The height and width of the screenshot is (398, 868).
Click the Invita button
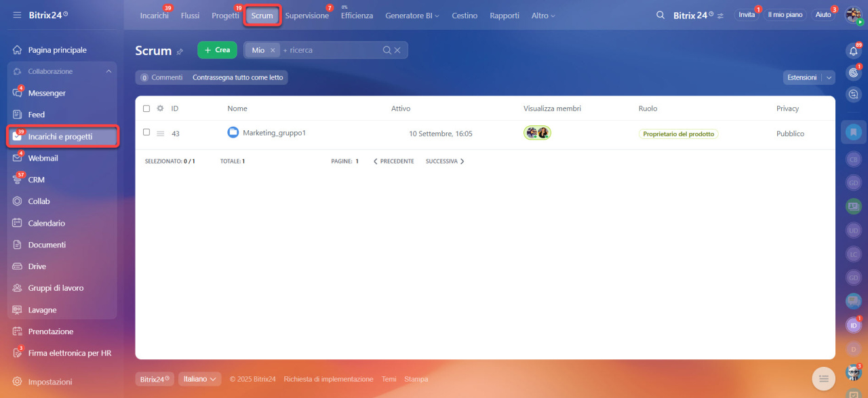(747, 15)
